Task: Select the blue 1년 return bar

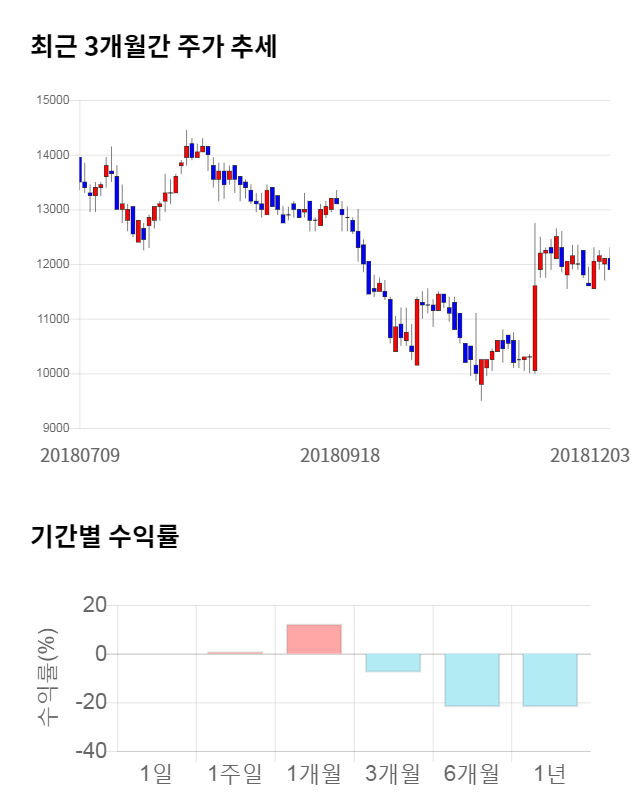Action: (x=550, y=680)
